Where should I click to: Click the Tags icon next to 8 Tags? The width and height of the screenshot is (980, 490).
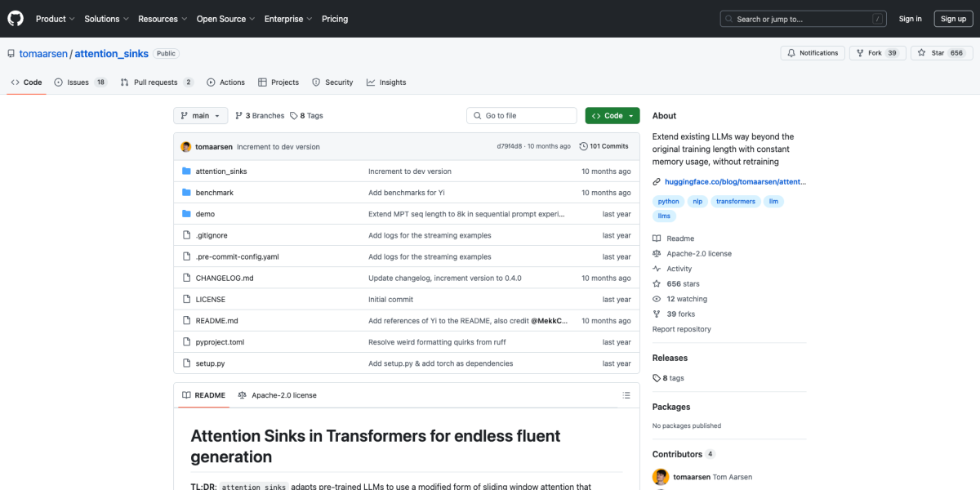pyautogui.click(x=294, y=116)
